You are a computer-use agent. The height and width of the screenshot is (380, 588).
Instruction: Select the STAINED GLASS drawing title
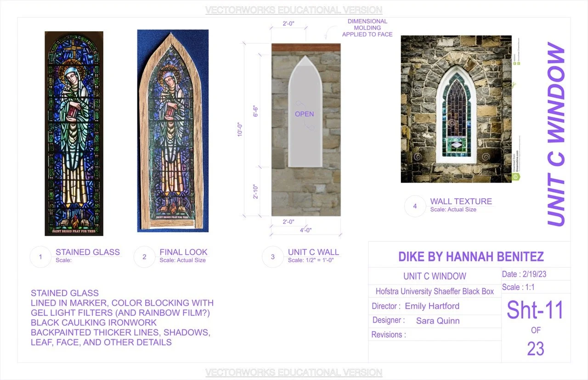coord(88,252)
